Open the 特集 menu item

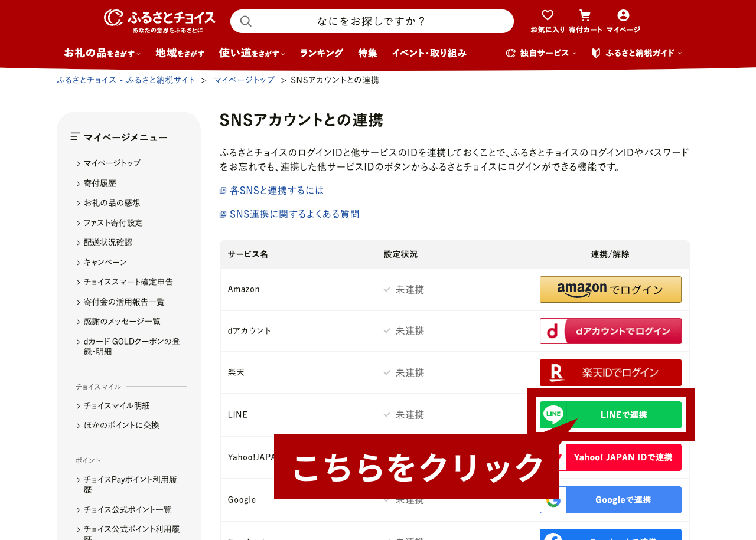click(367, 53)
